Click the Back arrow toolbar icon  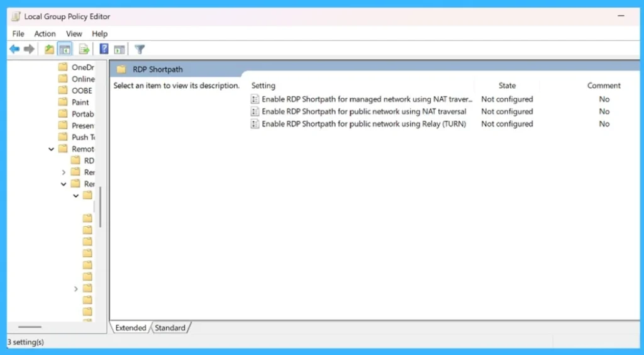click(x=14, y=49)
